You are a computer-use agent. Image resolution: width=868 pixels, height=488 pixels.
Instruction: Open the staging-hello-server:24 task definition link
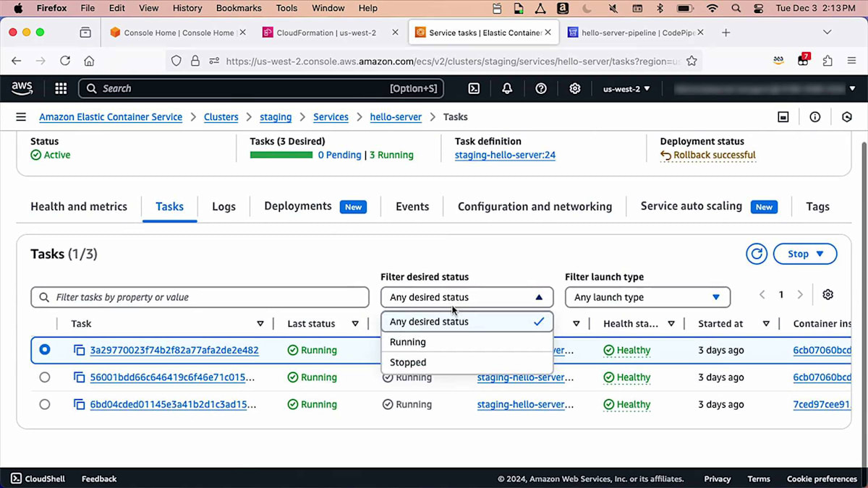click(505, 155)
